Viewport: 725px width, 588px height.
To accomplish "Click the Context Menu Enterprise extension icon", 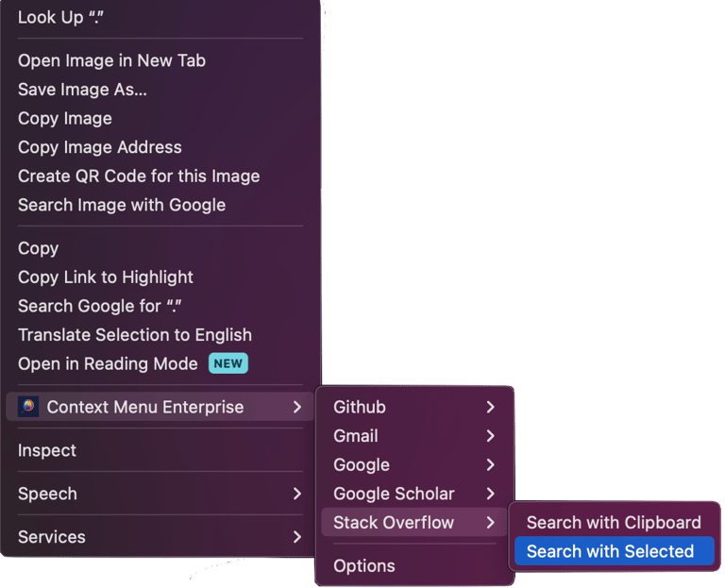I will (28, 407).
